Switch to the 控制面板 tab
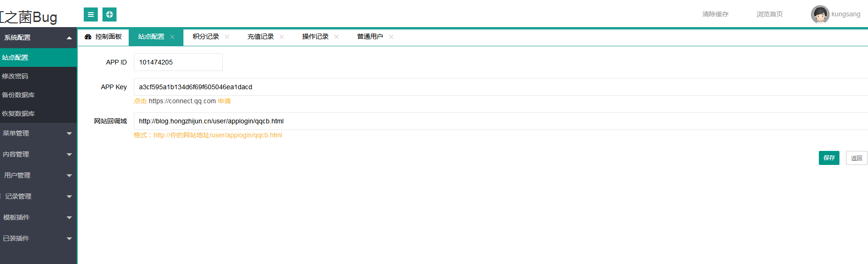This screenshot has width=868, height=264. pos(103,37)
